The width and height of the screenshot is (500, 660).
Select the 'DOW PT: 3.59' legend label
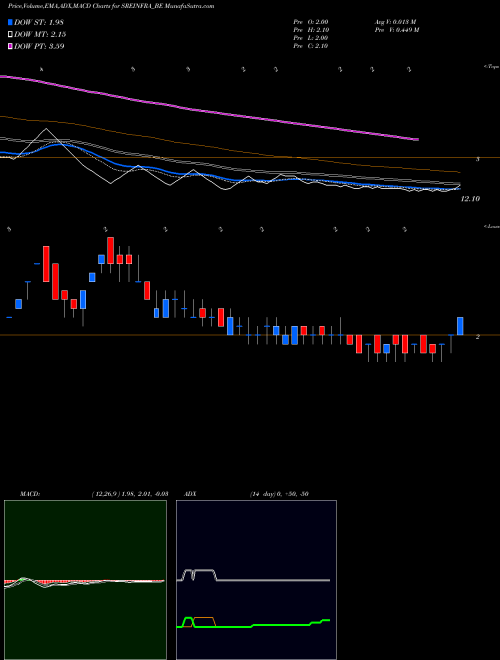39,46
